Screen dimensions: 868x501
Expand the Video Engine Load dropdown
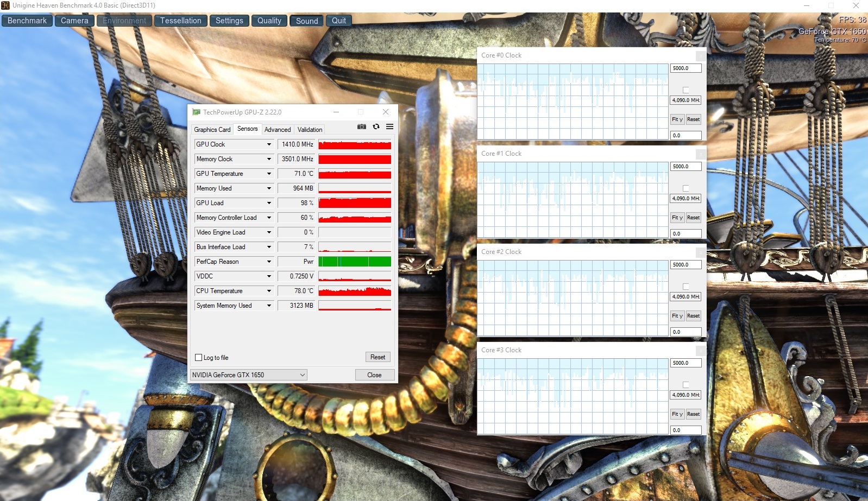pyautogui.click(x=269, y=232)
